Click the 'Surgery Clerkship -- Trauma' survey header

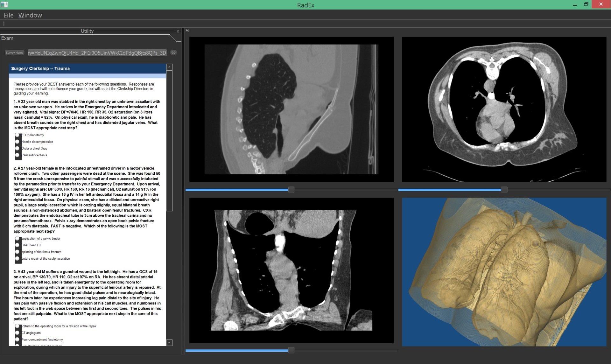click(40, 68)
